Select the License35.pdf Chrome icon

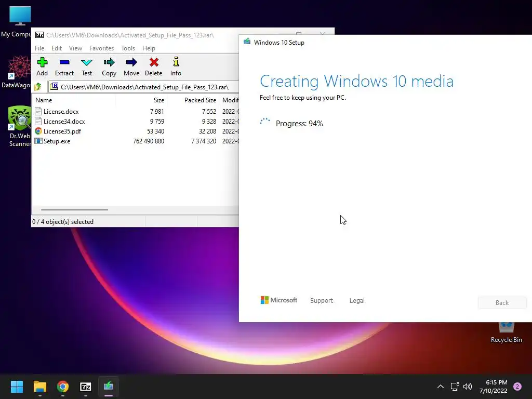[38, 131]
